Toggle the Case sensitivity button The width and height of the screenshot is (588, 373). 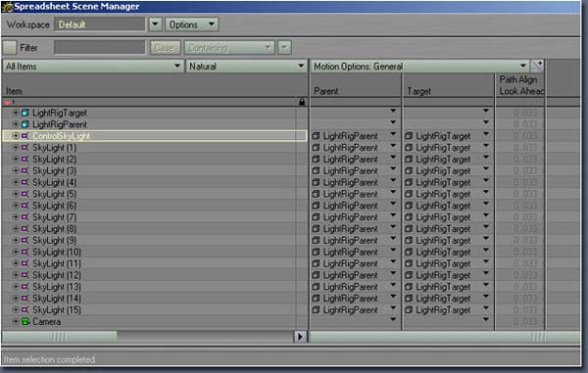click(x=165, y=48)
